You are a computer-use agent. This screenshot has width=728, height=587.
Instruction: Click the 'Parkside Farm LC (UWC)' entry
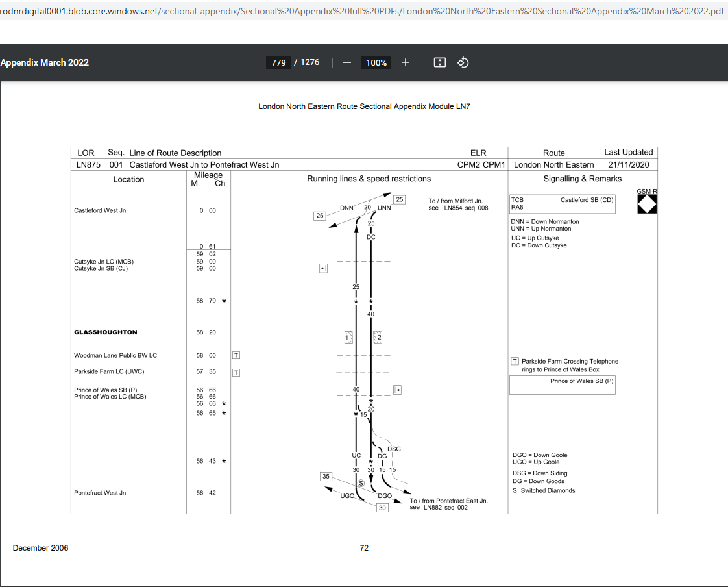pyautogui.click(x=109, y=372)
